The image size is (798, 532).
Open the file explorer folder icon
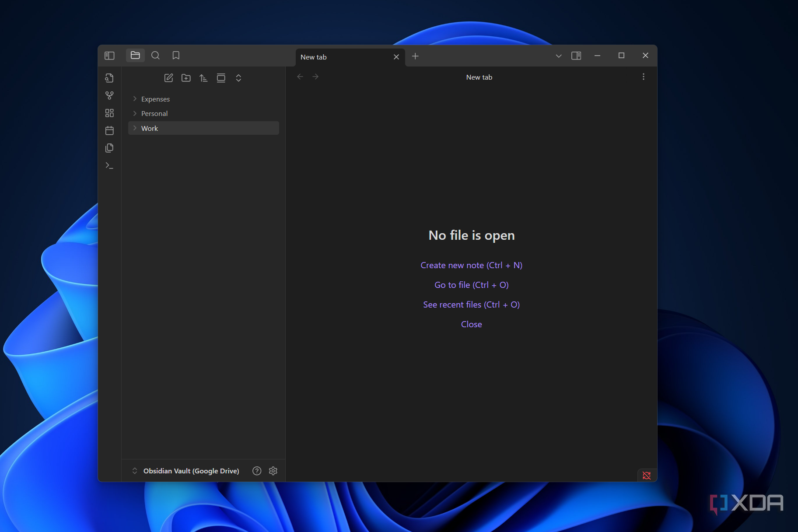[x=135, y=56]
